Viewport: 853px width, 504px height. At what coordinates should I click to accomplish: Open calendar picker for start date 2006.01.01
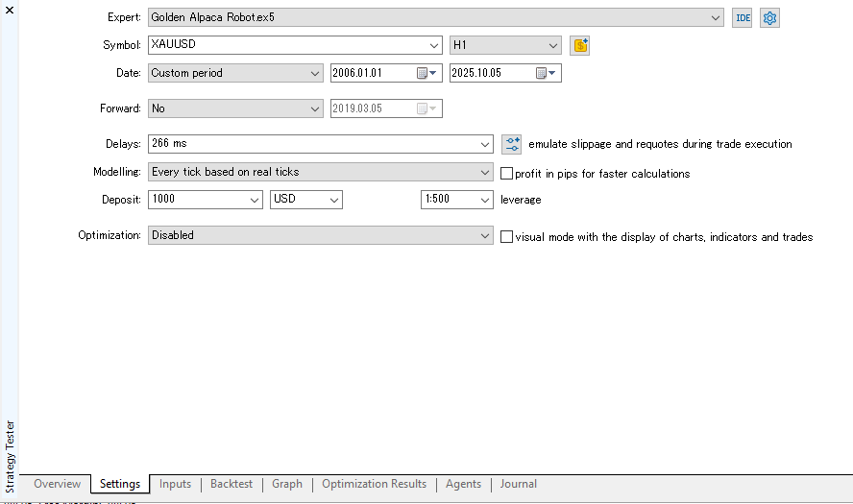point(426,73)
